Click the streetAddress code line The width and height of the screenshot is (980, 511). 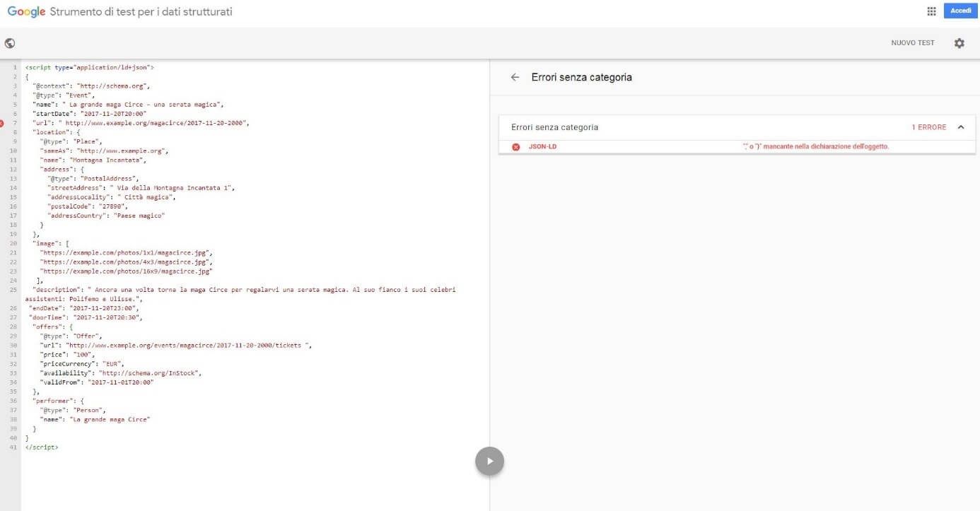pos(141,188)
